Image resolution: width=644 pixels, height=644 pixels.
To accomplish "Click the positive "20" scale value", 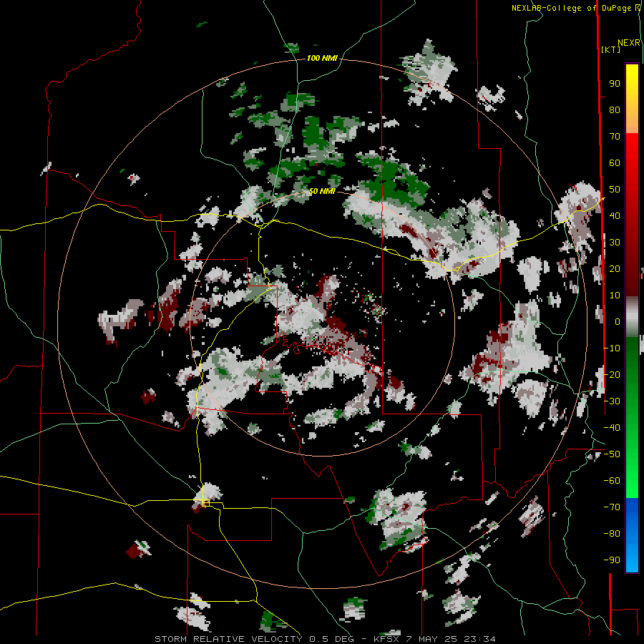I will [x=615, y=269].
